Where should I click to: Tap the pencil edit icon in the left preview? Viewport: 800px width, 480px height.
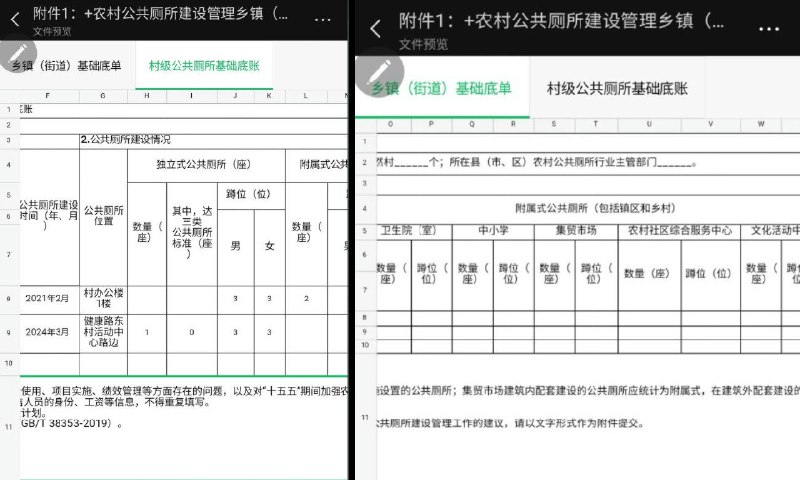pos(18,54)
